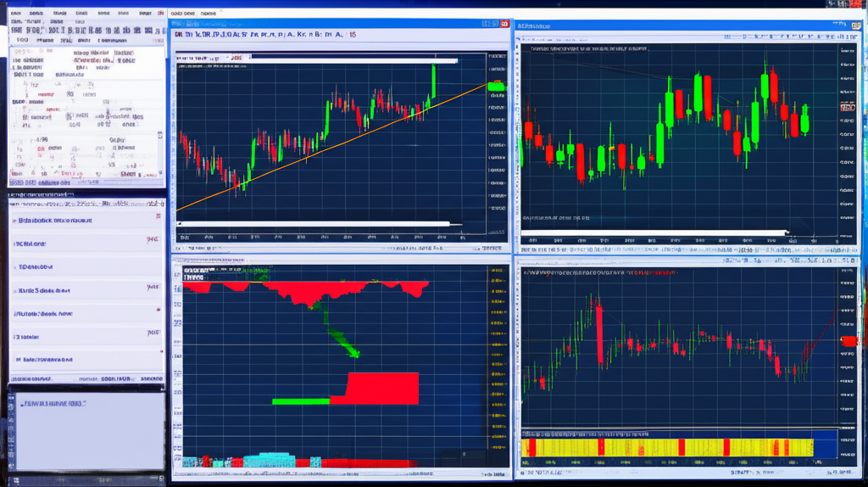The image size is (868, 487).
Task: Click the yellow and red heatmap strip under the bottom-right chart
Action: coord(666,447)
